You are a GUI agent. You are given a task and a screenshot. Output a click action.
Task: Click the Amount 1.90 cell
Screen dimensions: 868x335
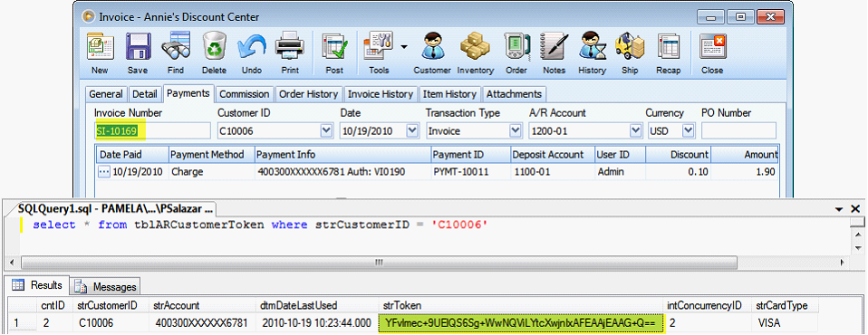(x=745, y=172)
